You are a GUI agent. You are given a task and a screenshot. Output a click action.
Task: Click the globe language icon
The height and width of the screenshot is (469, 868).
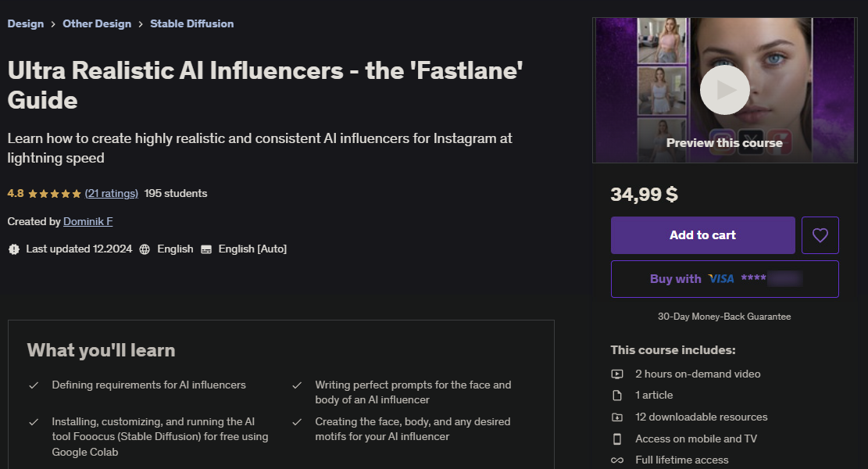click(145, 249)
